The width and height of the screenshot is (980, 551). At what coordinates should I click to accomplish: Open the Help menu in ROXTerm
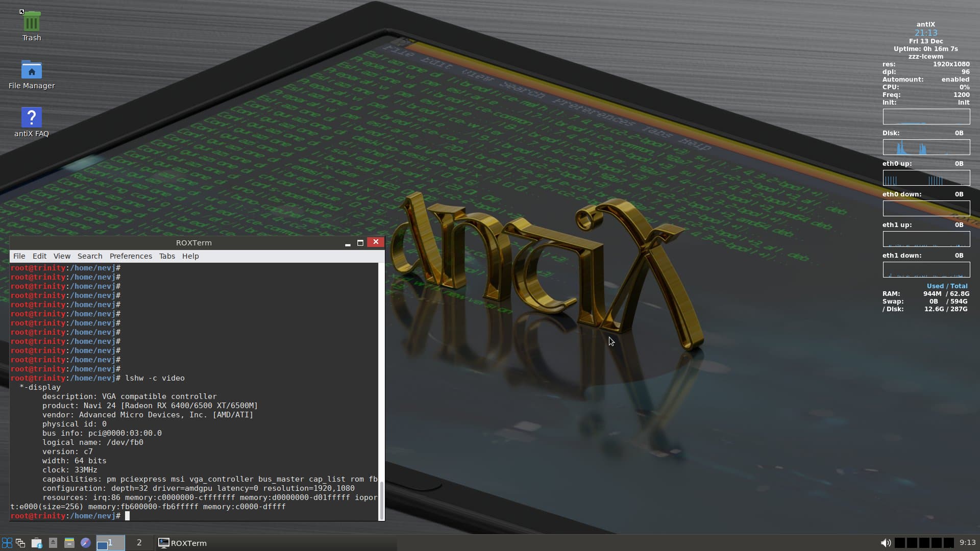pyautogui.click(x=190, y=256)
